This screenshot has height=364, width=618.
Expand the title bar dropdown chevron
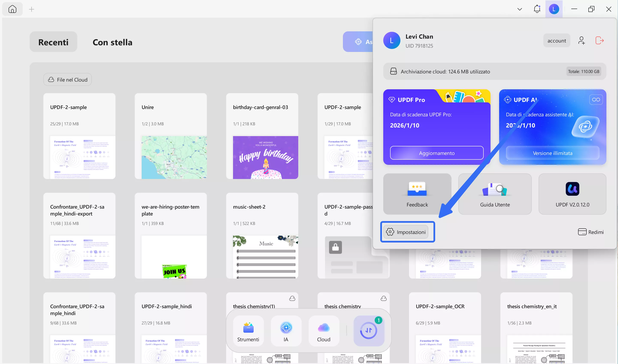(520, 9)
